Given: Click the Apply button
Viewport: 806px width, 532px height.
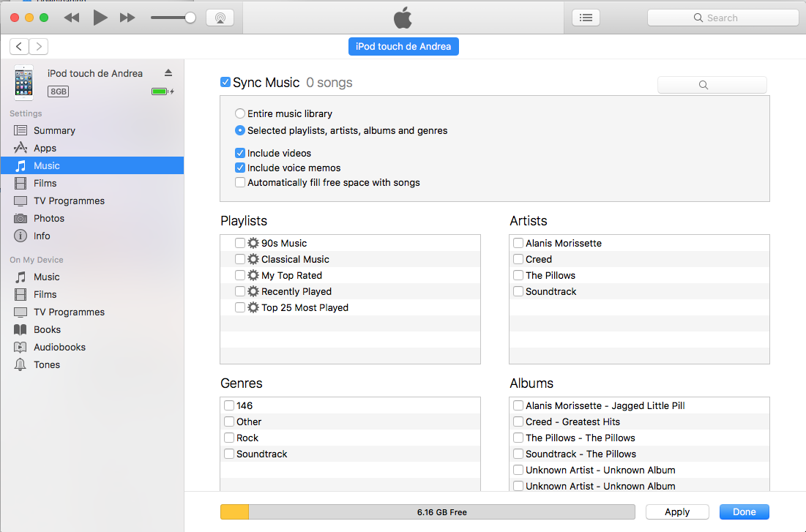Looking at the screenshot, I should [677, 512].
